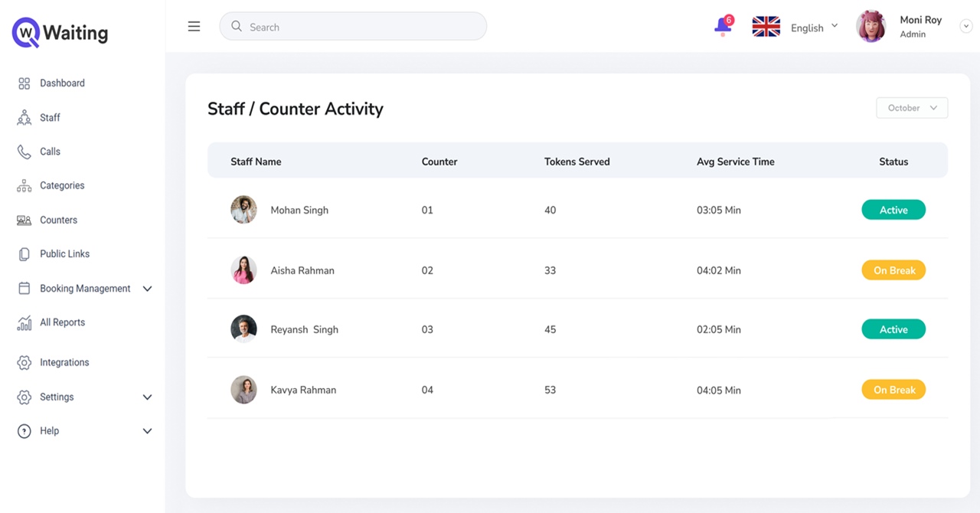Image resolution: width=980 pixels, height=513 pixels.
Task: Open the Counters section
Action: [58, 220]
